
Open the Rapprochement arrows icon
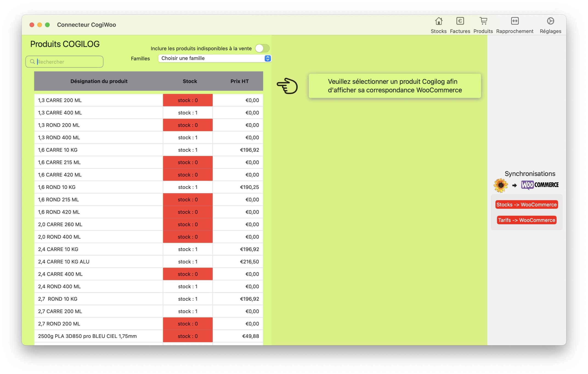514,21
